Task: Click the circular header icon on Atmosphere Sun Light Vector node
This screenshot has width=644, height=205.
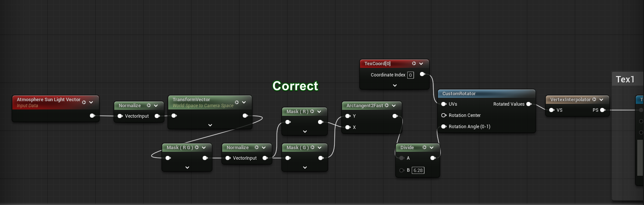Action: [84, 102]
